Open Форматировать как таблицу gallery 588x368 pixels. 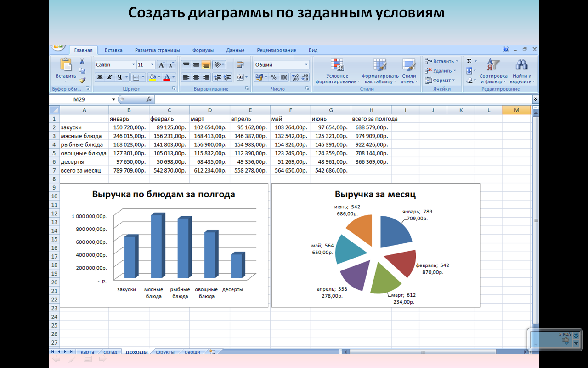380,71
